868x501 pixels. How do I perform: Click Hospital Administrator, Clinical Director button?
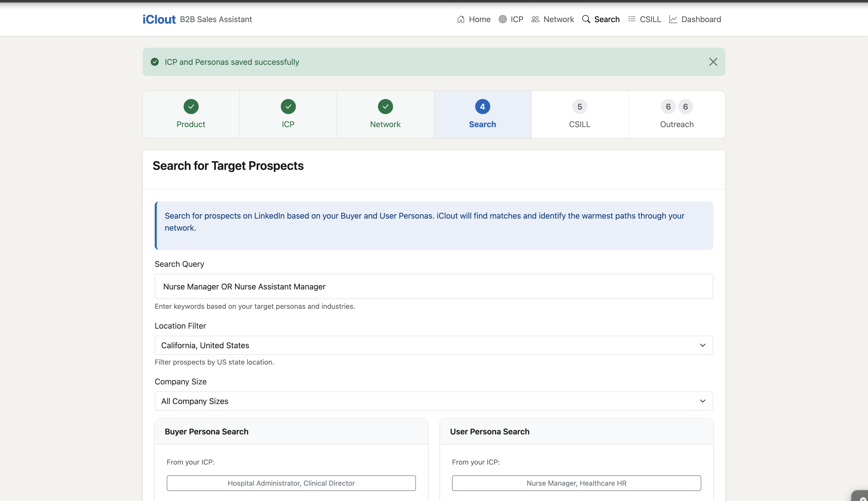pos(291,483)
